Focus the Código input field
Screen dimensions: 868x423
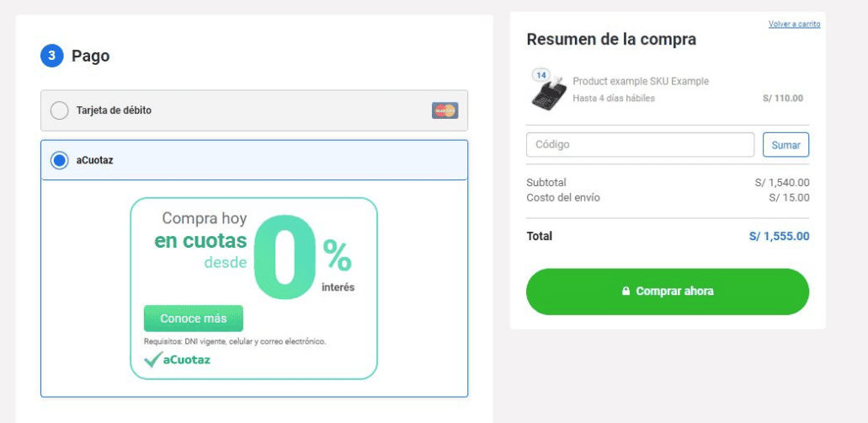point(640,145)
